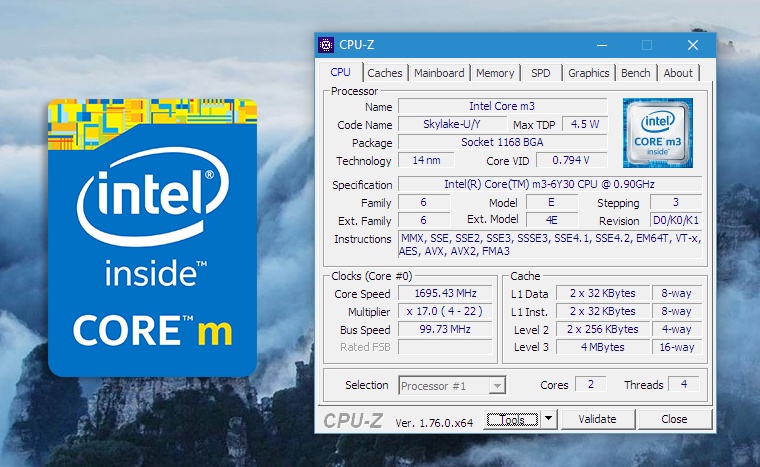Image resolution: width=760 pixels, height=467 pixels.
Task: Click the Code Name value Skylake-U/Y
Action: 452,124
